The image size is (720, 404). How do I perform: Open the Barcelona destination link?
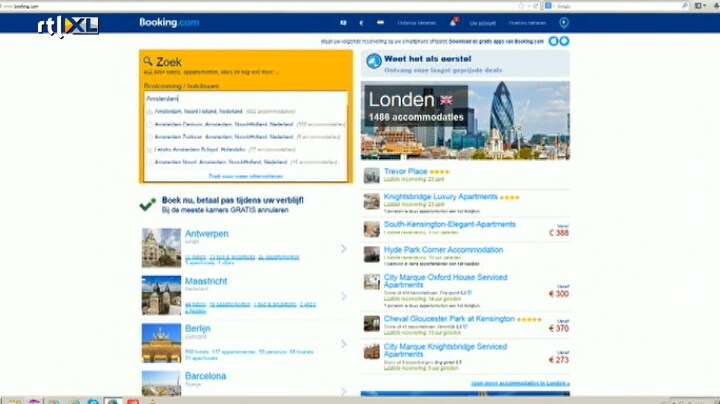pyautogui.click(x=205, y=377)
